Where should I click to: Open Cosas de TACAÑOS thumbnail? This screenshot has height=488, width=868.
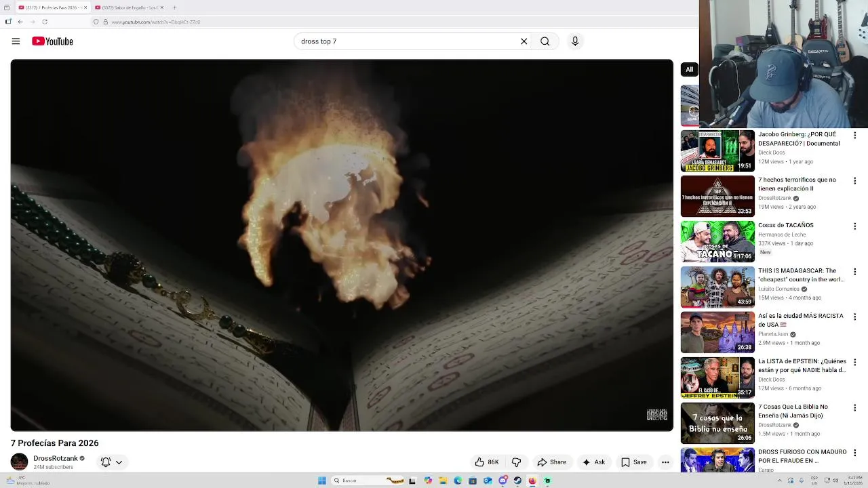(717, 241)
